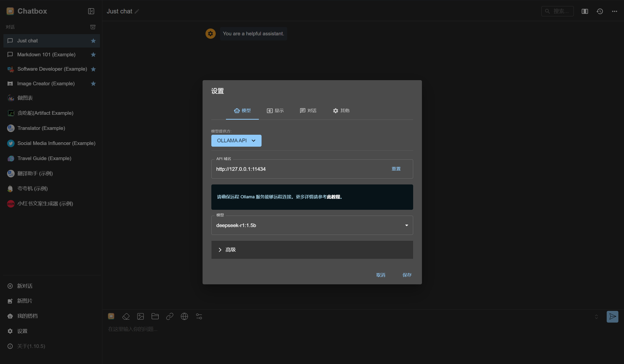
Task: Click the send message button
Action: (x=612, y=316)
